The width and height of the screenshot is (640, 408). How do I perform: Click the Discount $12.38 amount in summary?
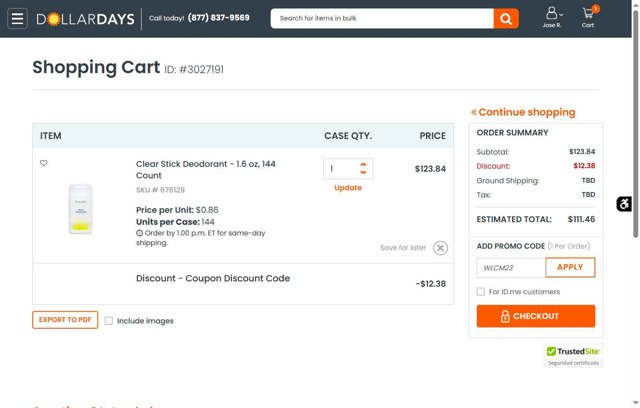tap(584, 166)
